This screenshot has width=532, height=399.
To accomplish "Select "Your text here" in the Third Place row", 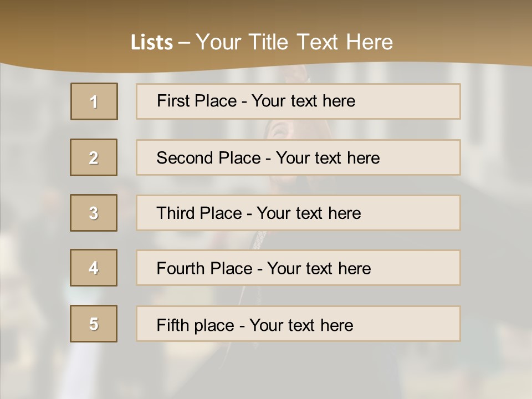I will coord(309,213).
